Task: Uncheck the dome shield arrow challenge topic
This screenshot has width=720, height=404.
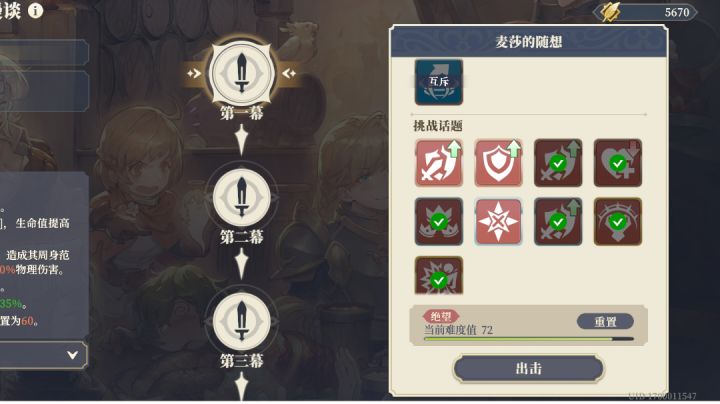Action: (618, 222)
